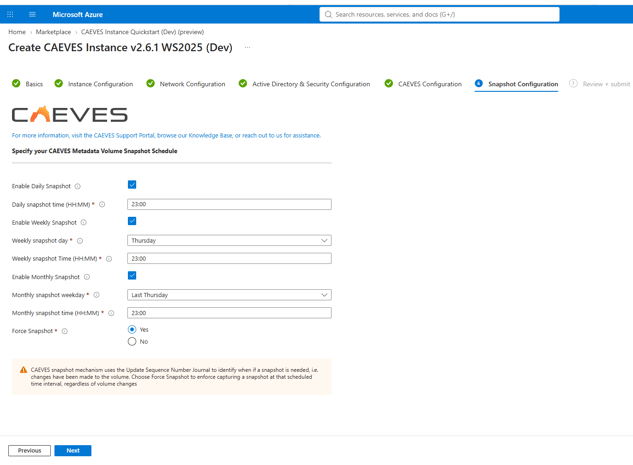Screen dimensions: 633x465
Task: Go to the Network Configuration tab
Action: [193, 84]
